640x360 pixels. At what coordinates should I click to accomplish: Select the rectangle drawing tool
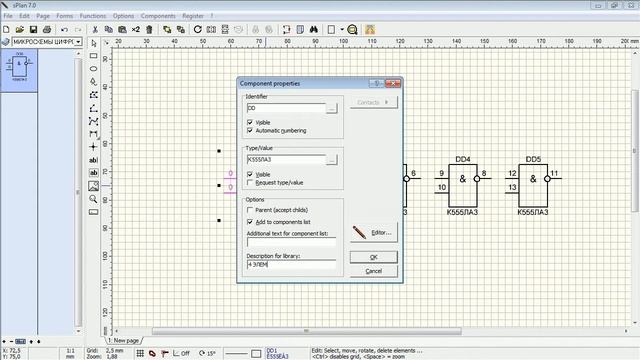pyautogui.click(x=93, y=56)
